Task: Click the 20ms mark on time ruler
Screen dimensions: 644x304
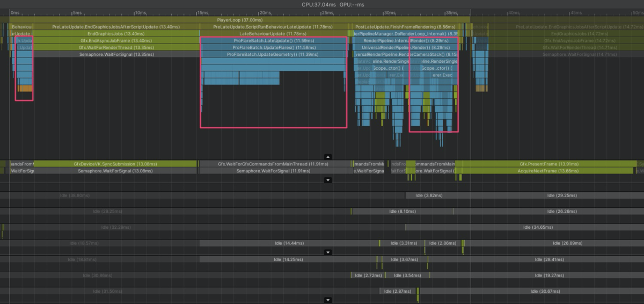Action: pos(265,12)
